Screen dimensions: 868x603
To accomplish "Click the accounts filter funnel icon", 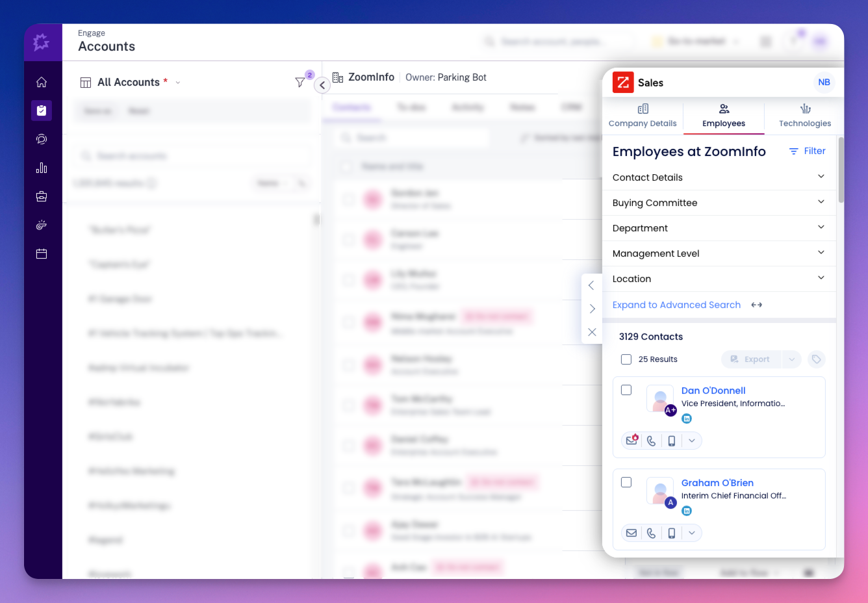I will pyautogui.click(x=300, y=83).
